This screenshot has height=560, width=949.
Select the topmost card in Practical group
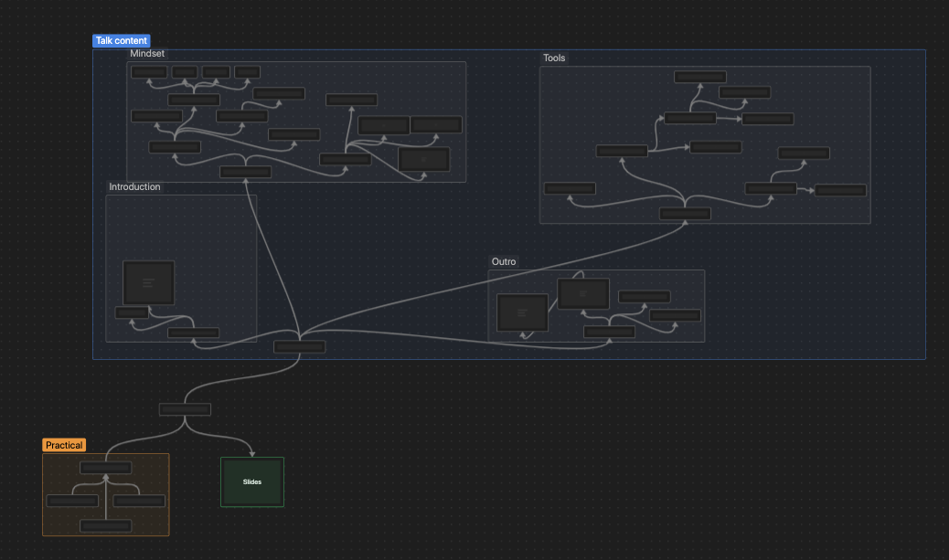click(x=106, y=468)
